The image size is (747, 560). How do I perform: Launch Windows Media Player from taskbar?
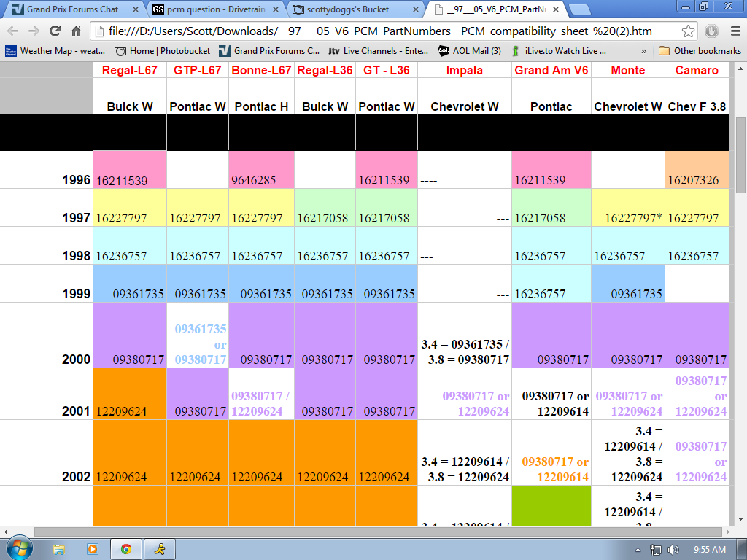point(93,550)
